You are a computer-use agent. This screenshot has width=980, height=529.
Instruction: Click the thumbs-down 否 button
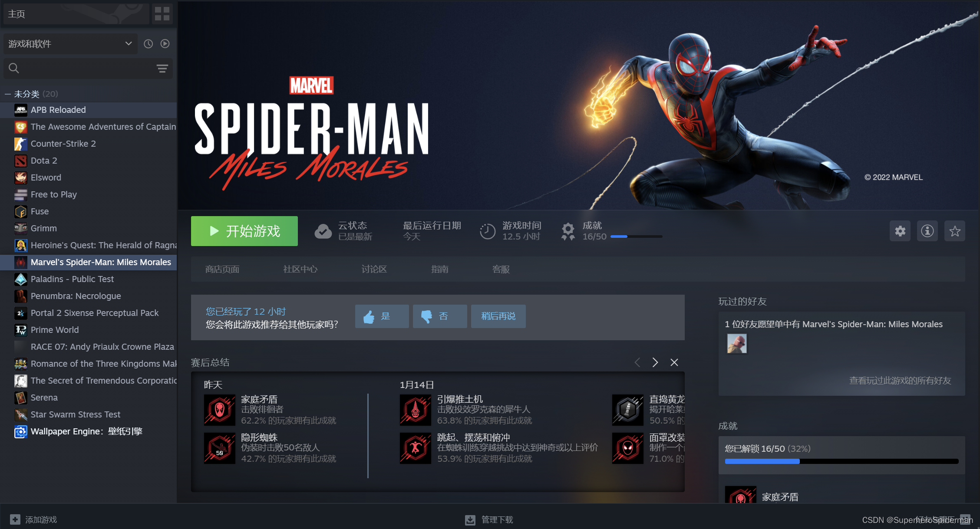coord(439,316)
